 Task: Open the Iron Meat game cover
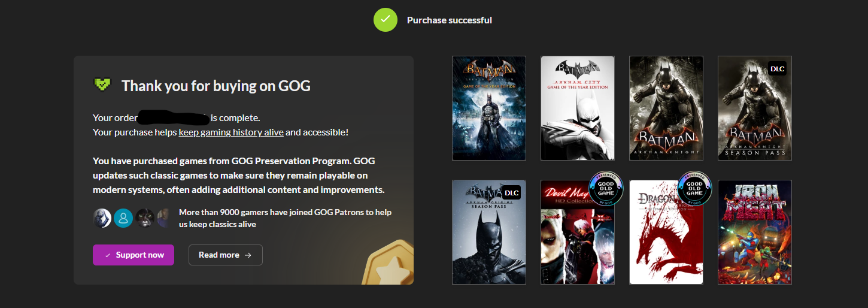[x=755, y=232]
